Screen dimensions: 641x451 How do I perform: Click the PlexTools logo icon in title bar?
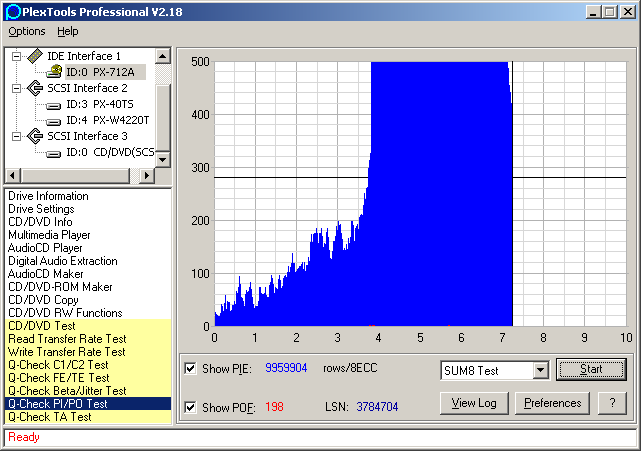(13, 12)
